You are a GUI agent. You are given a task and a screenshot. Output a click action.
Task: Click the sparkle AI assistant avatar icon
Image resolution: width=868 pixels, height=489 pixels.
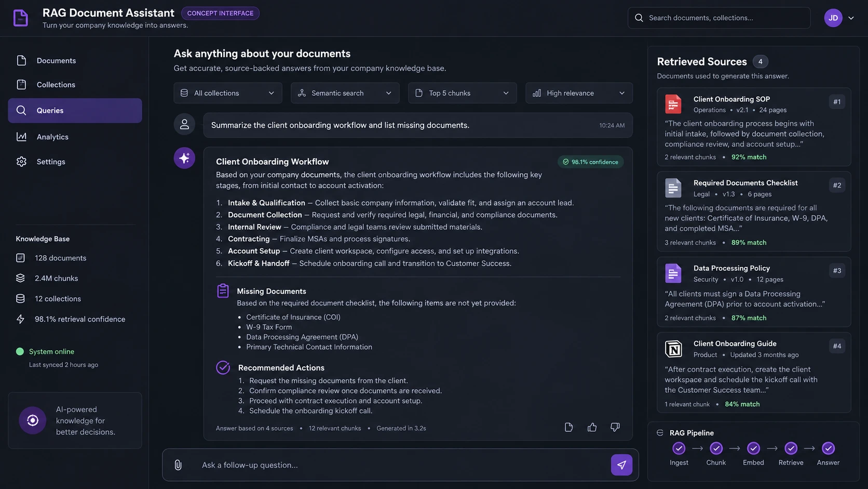click(184, 158)
